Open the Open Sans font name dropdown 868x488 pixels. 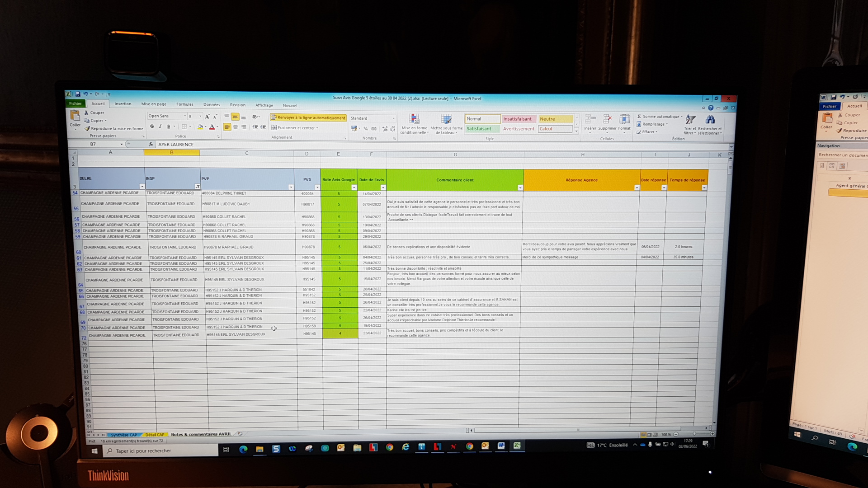click(185, 116)
